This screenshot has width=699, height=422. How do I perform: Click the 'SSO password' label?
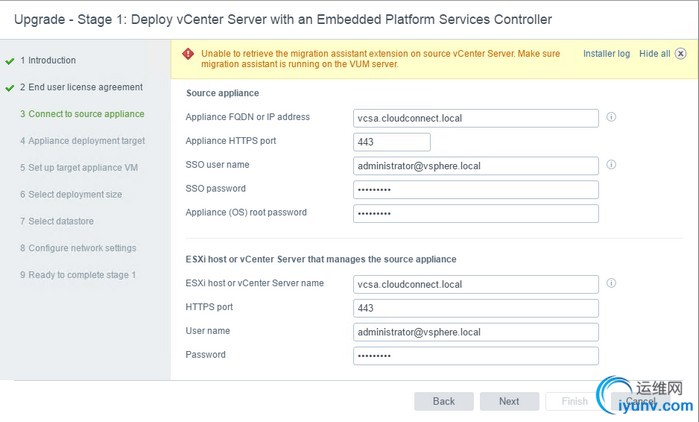point(215,188)
